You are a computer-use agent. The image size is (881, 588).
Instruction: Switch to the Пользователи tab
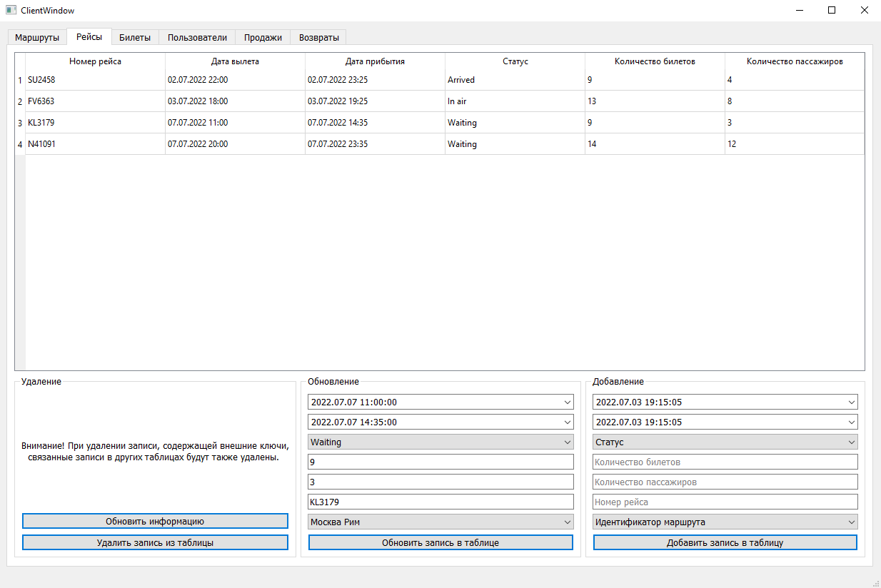pos(197,37)
